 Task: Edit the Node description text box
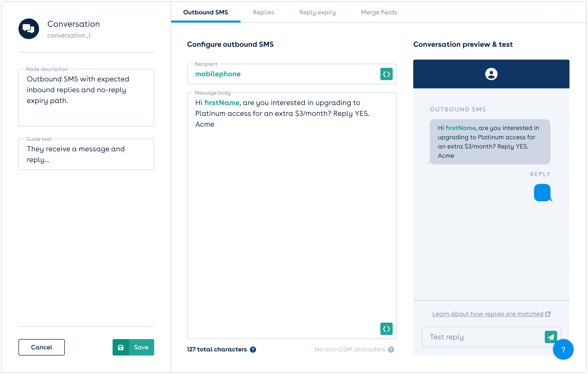point(86,97)
